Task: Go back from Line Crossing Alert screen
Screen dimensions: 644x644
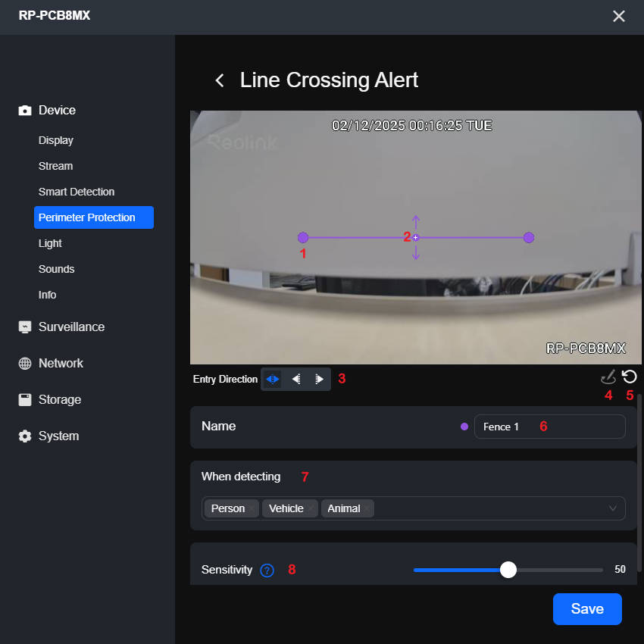Action: [x=219, y=80]
